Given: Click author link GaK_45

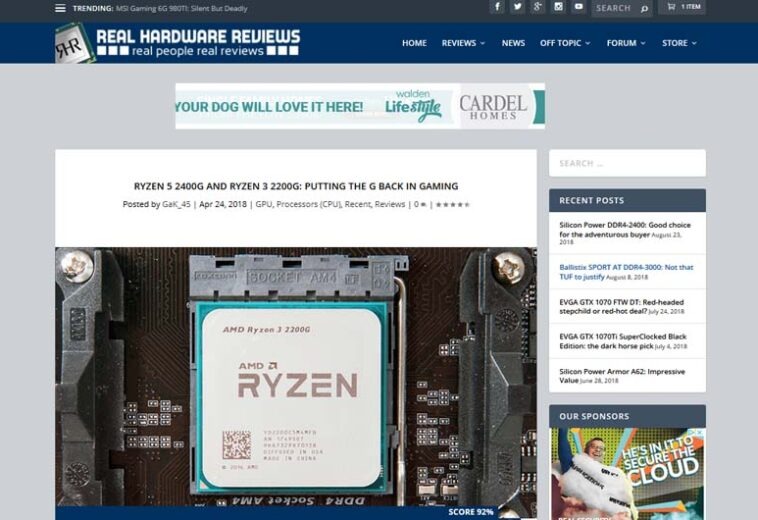Looking at the screenshot, I should 176,204.
